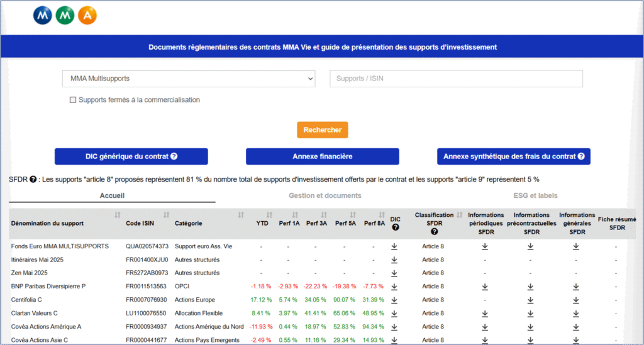Download DIC for Fonds Euro MMA MULTISUPPORTS
644x345 pixels.
click(394, 246)
